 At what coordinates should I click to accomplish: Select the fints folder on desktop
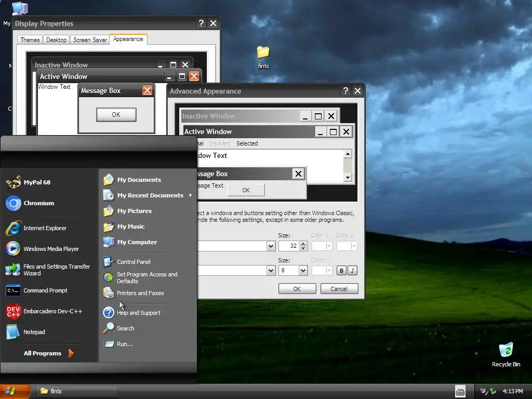tap(263, 57)
